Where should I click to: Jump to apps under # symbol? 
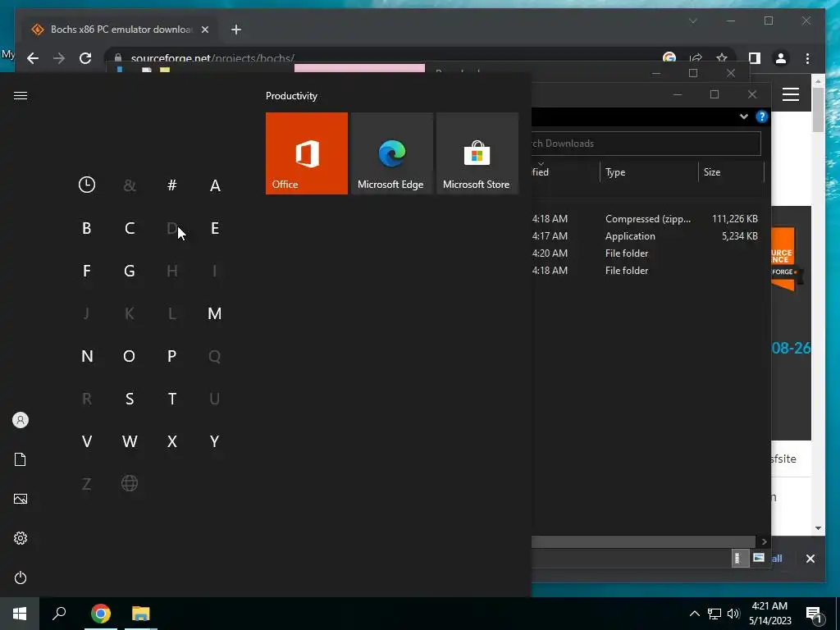pos(172,185)
